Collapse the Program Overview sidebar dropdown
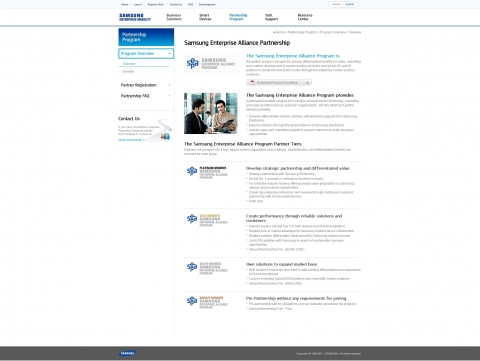 coord(169,54)
